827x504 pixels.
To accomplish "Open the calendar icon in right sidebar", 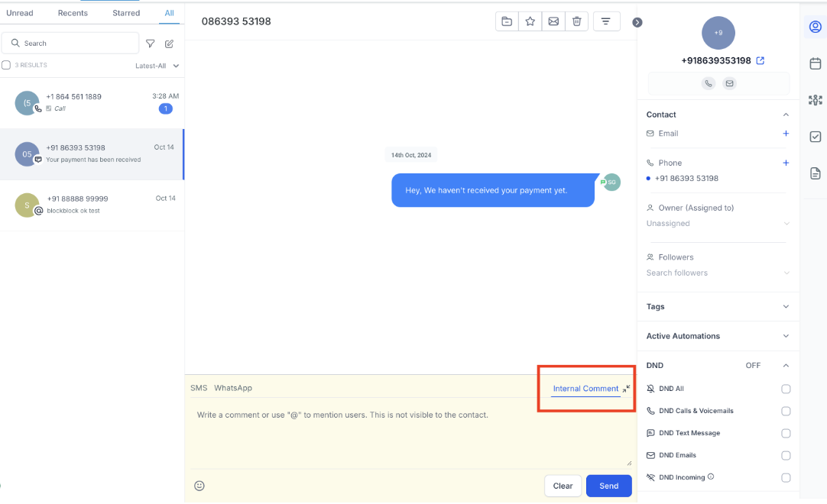I will (816, 63).
